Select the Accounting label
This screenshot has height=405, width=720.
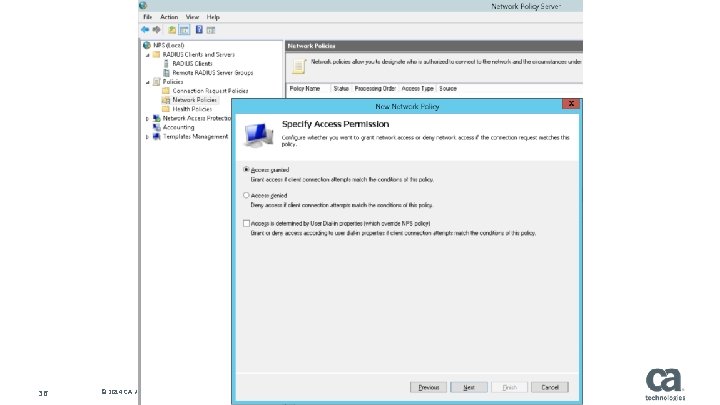pyautogui.click(x=178, y=127)
